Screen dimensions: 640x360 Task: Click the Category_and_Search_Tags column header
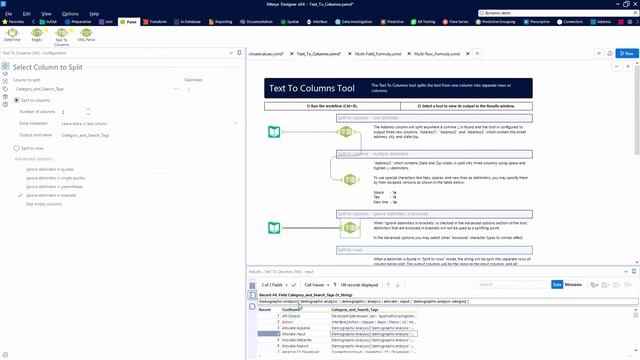point(355,310)
